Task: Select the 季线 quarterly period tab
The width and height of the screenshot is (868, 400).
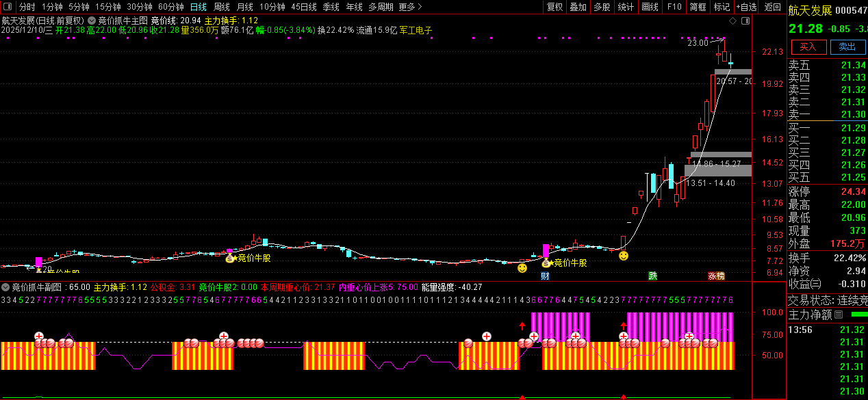Action: (331, 7)
